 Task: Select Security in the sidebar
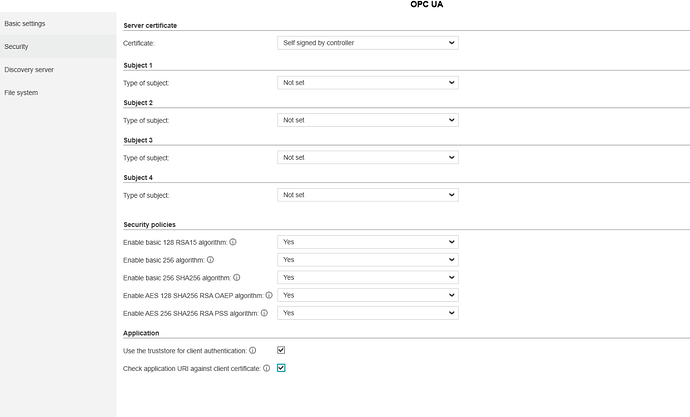click(16, 46)
